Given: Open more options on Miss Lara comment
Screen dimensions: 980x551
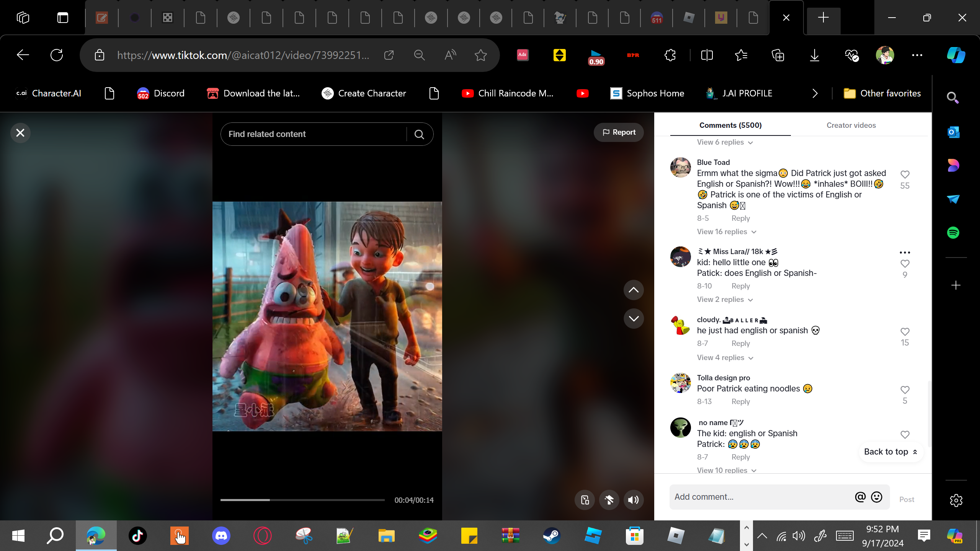Looking at the screenshot, I should 905,253.
